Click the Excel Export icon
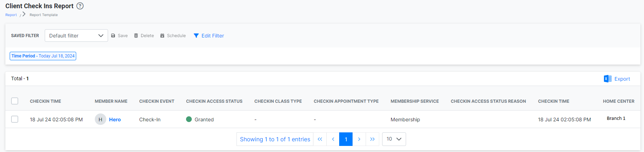 click(607, 79)
